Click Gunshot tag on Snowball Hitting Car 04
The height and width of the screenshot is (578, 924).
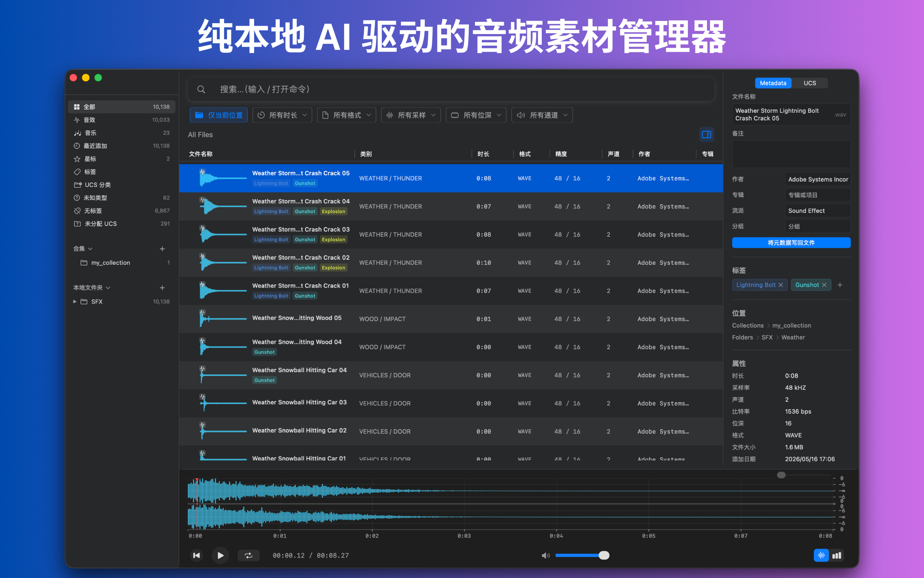click(x=264, y=380)
